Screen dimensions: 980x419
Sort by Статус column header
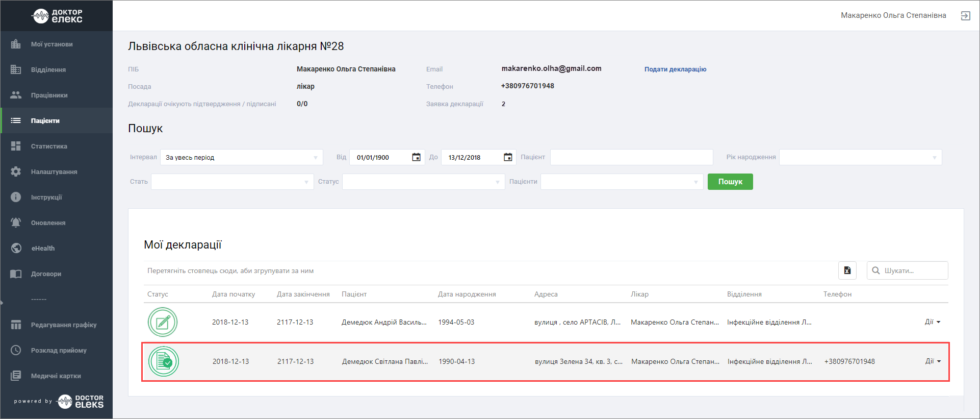click(x=158, y=294)
